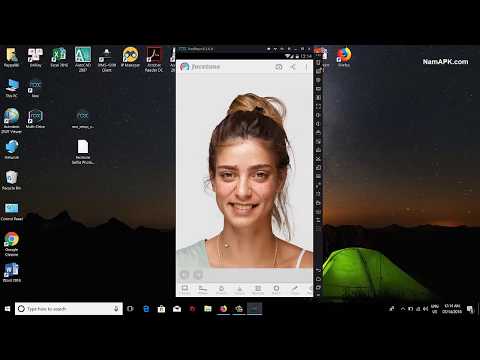The width and height of the screenshot is (480, 360).
Task: Switch to the Nox window on taskbar
Action: pyautogui.click(x=254, y=309)
